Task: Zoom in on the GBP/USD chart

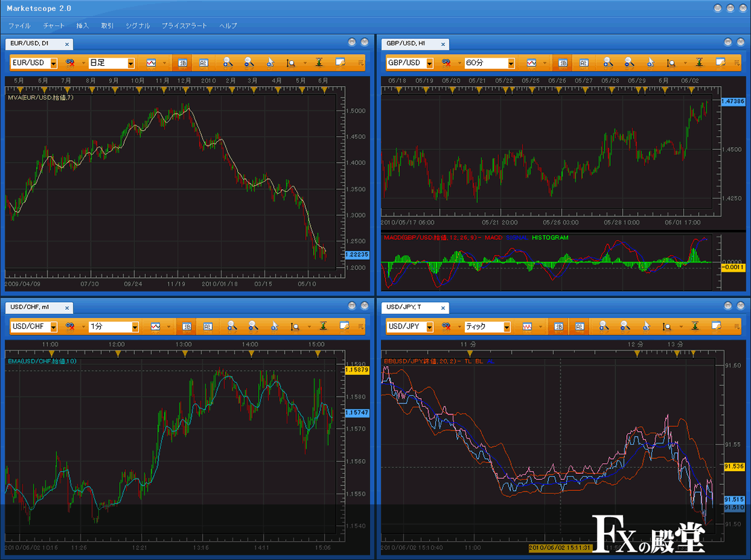Action: [x=608, y=63]
